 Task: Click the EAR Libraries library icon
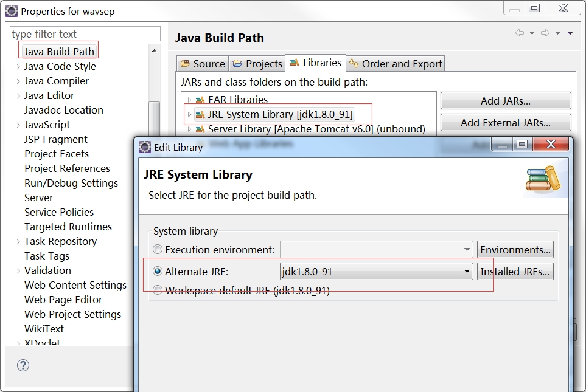click(x=200, y=100)
